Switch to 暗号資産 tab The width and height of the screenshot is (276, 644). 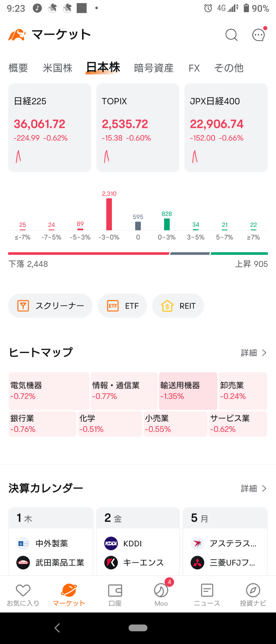154,68
